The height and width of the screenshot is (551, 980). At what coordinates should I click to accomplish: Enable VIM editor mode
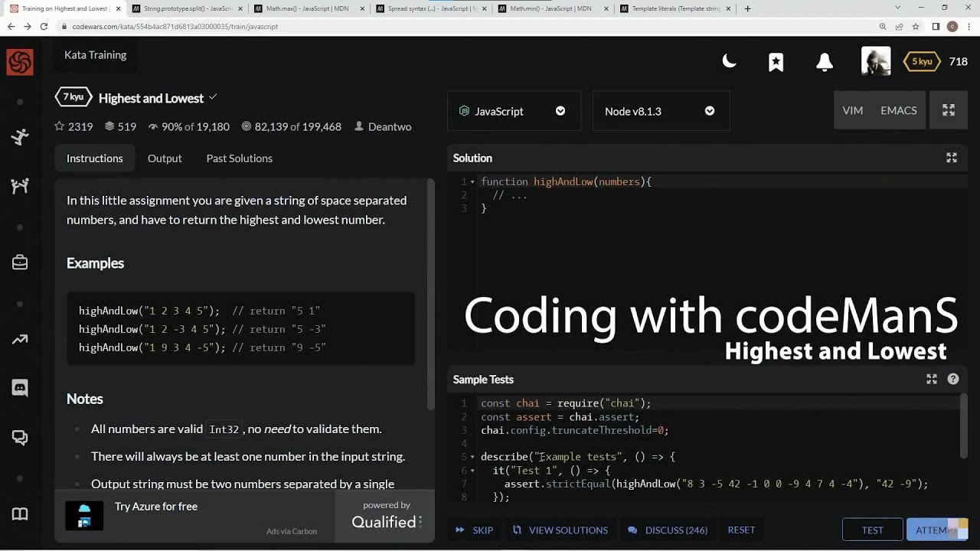pyautogui.click(x=853, y=111)
